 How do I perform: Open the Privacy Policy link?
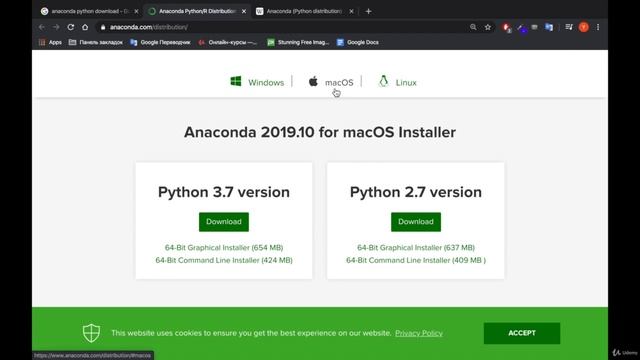pos(419,333)
